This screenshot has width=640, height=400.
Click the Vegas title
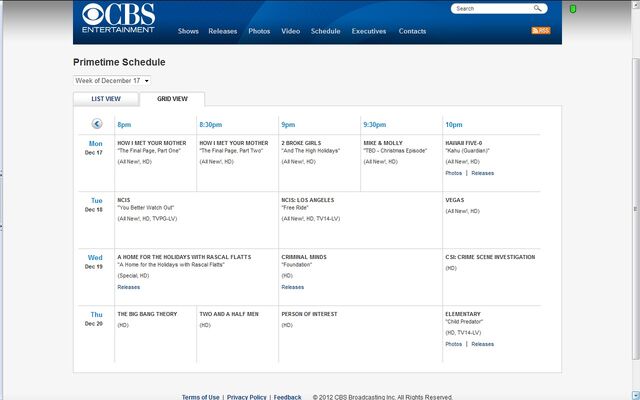pos(455,200)
